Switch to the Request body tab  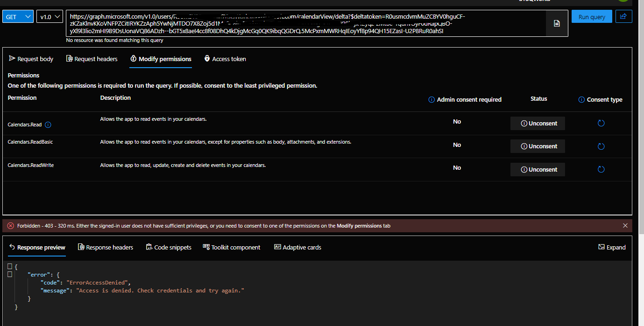coord(31,59)
